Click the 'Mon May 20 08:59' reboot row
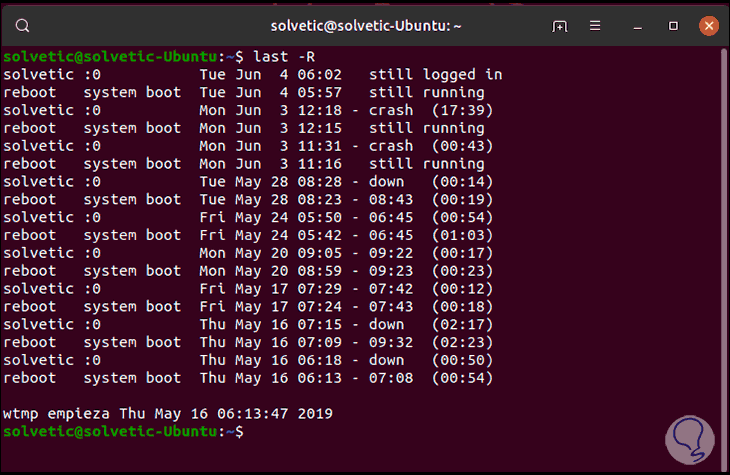Image resolution: width=730 pixels, height=475 pixels. 248,271
